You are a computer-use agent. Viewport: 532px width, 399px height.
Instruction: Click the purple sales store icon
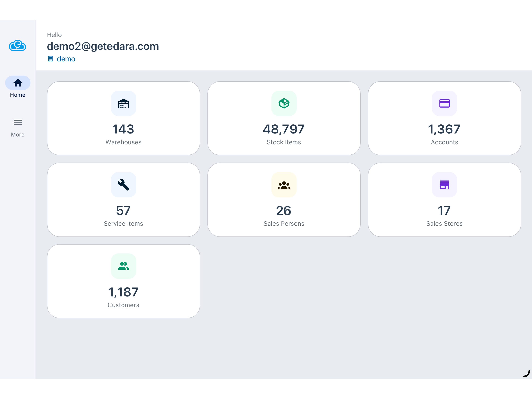444,185
